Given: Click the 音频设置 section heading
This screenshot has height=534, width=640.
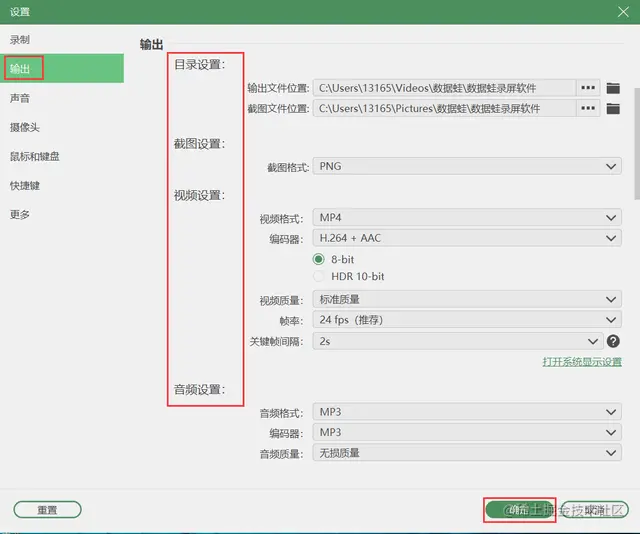Looking at the screenshot, I should pyautogui.click(x=200, y=389).
